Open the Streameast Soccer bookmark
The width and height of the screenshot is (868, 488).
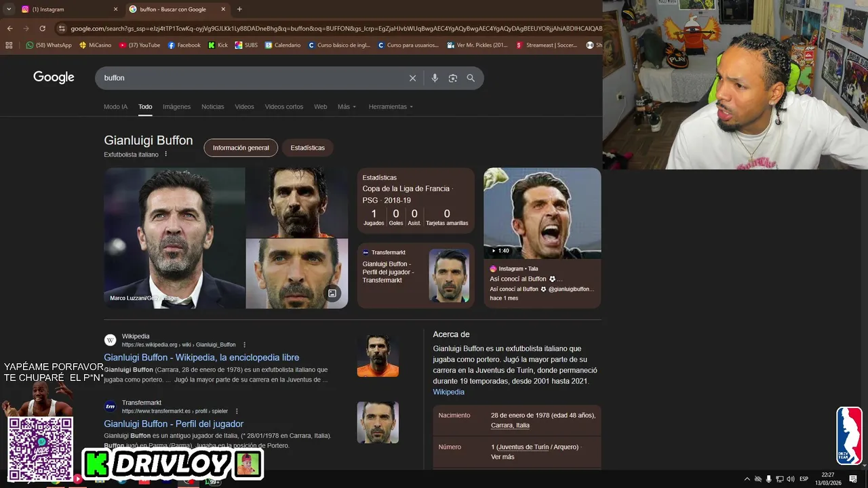point(547,45)
